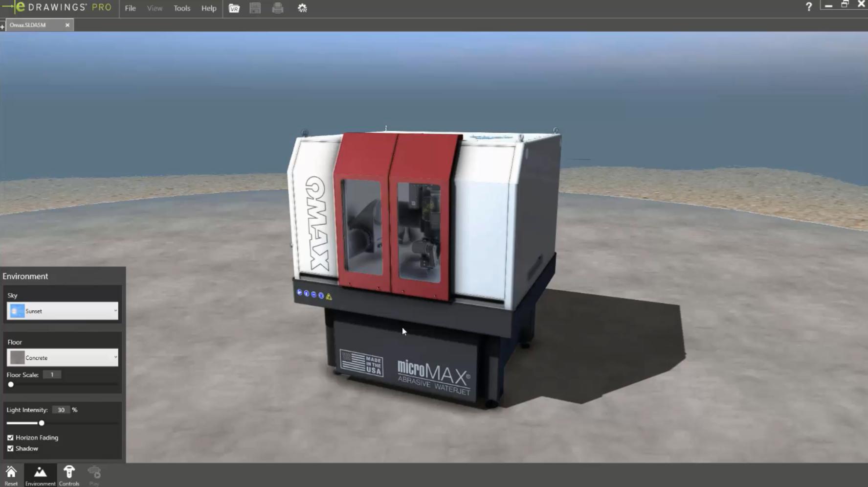Toggle the Shadow checkbox
The height and width of the screenshot is (487, 868).
10,448
